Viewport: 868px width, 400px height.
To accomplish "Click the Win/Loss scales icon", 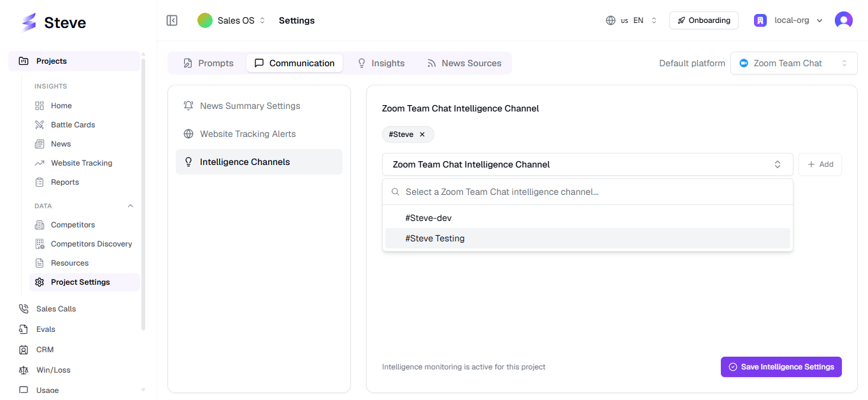I will [24, 370].
